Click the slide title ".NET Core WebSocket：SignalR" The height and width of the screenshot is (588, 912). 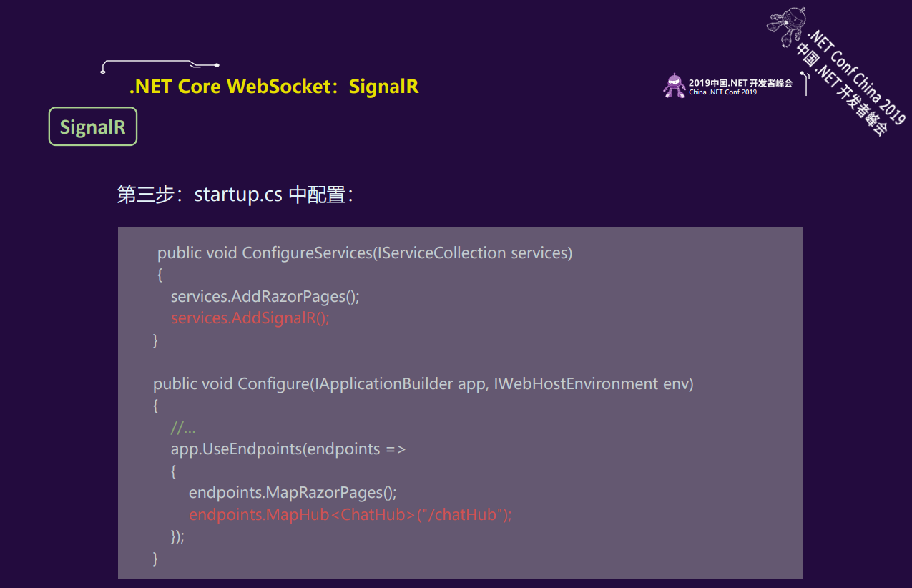273,87
